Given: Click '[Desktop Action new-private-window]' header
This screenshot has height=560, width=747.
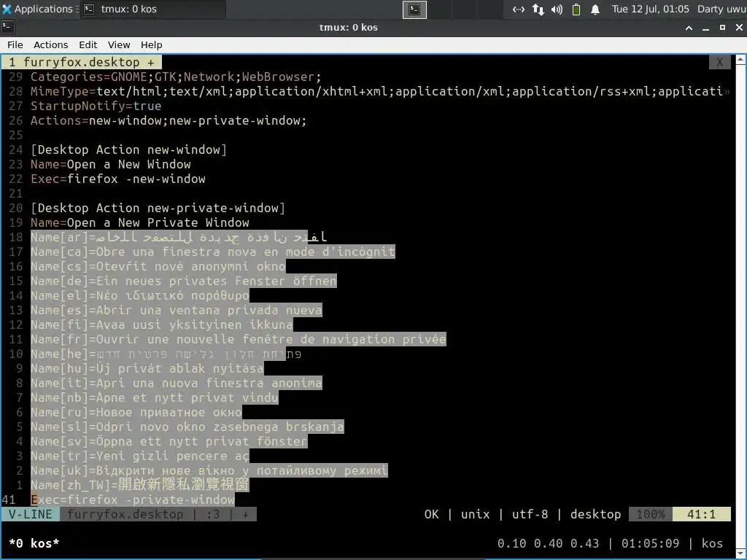Looking at the screenshot, I should [158, 208].
